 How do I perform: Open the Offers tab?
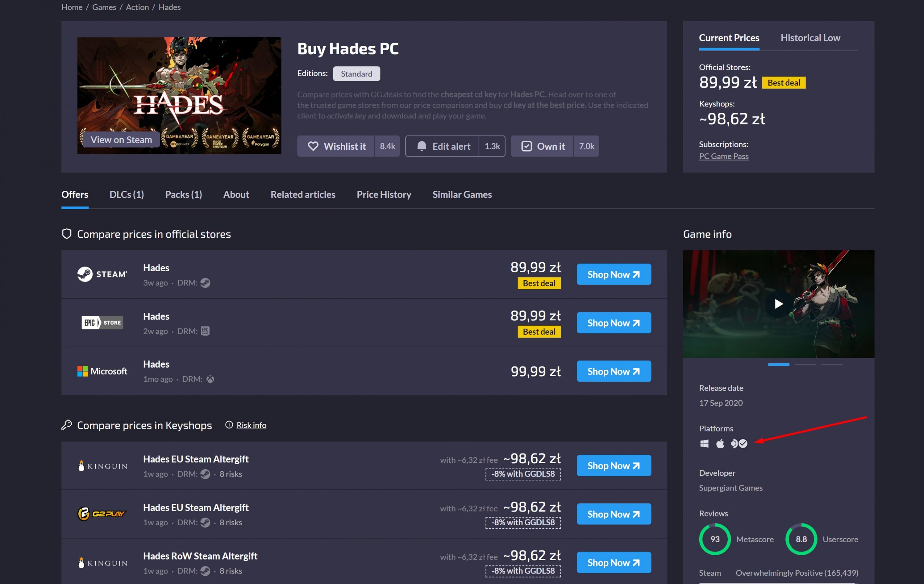coord(75,194)
